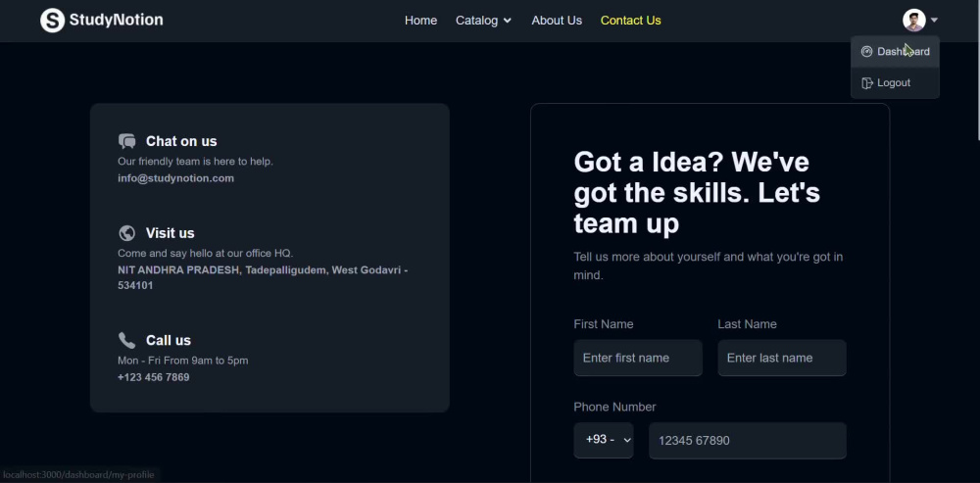This screenshot has width=980, height=483.
Task: Click the Chat on us heading
Action: 181,141
